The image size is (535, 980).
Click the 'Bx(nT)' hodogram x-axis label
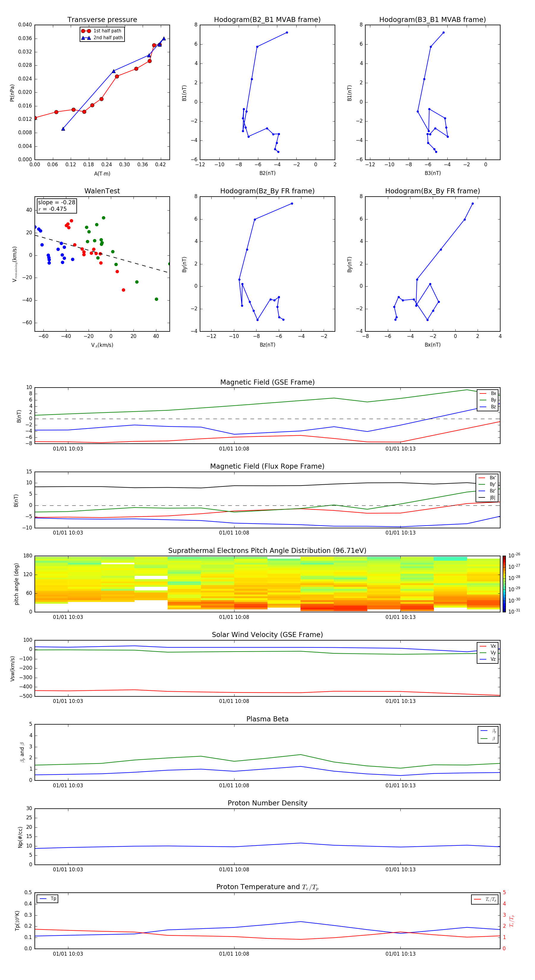pos(432,345)
